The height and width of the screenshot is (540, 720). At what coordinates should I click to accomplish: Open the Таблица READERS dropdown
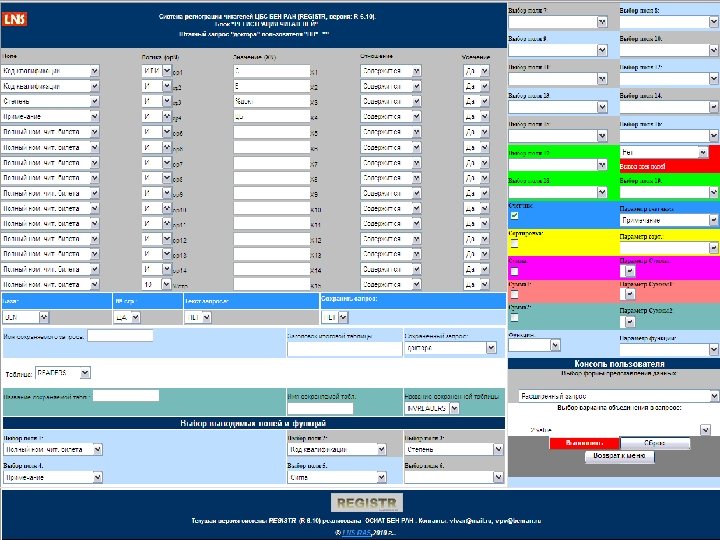point(62,373)
